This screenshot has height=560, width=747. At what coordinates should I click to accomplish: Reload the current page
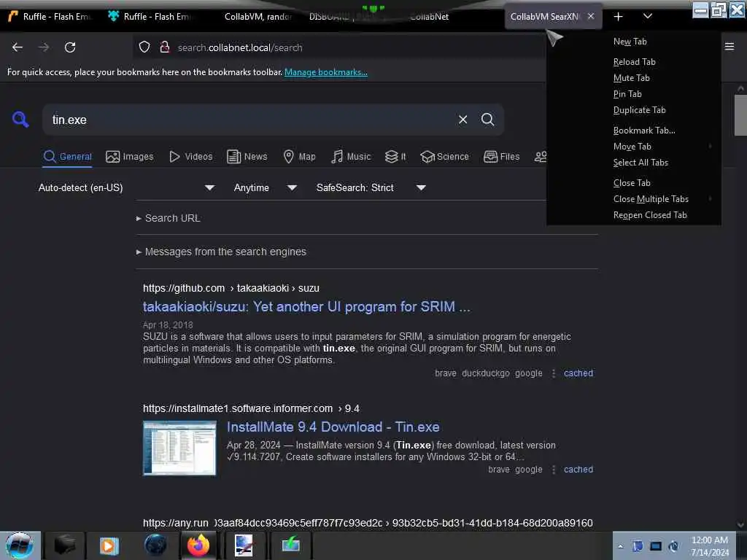[x=70, y=47]
